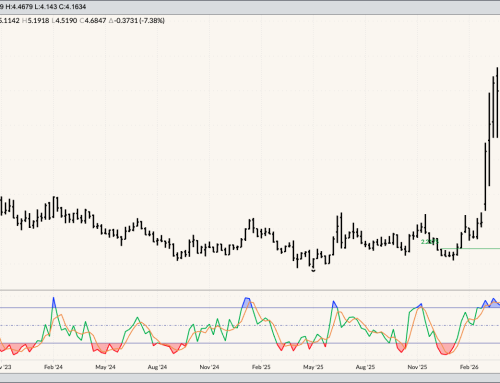Click 'C:4.1634' in the top header bar
The width and height of the screenshot is (500, 383).
pyautogui.click(x=73, y=6)
